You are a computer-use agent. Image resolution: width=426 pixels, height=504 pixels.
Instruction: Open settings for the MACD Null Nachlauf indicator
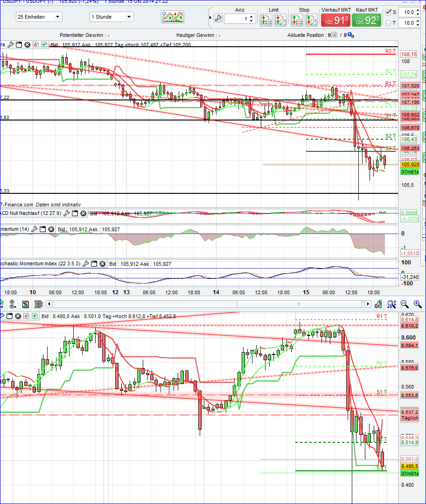(67, 213)
